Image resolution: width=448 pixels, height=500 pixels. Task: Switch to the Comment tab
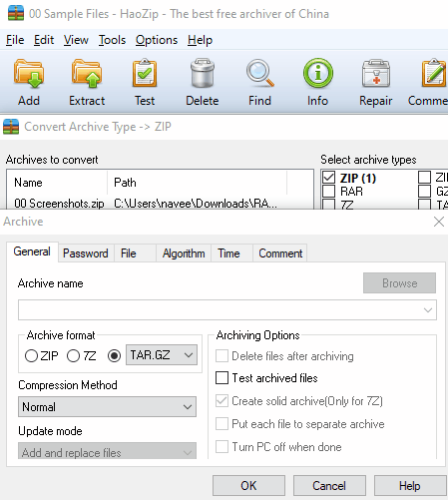click(x=280, y=253)
